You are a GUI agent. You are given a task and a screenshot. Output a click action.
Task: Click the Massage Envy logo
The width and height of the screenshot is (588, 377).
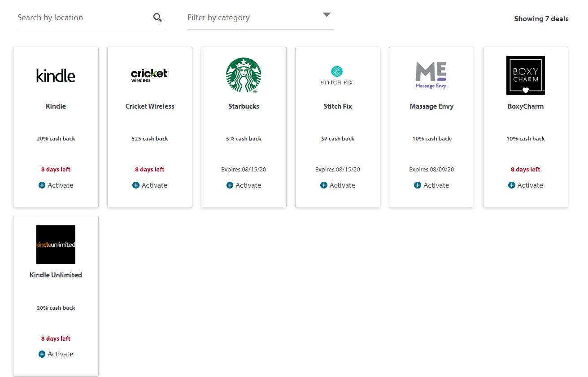(431, 75)
